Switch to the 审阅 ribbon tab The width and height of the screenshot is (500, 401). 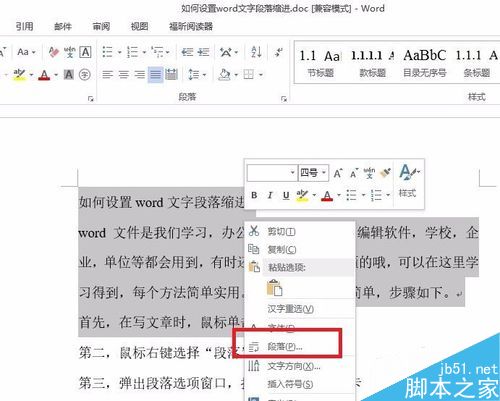tap(101, 26)
